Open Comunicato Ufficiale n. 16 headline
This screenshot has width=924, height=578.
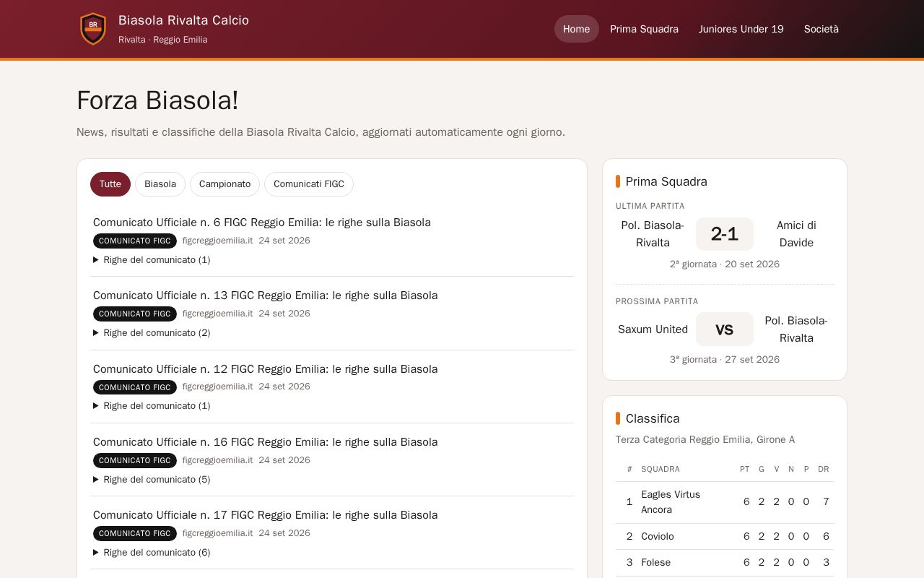click(265, 442)
